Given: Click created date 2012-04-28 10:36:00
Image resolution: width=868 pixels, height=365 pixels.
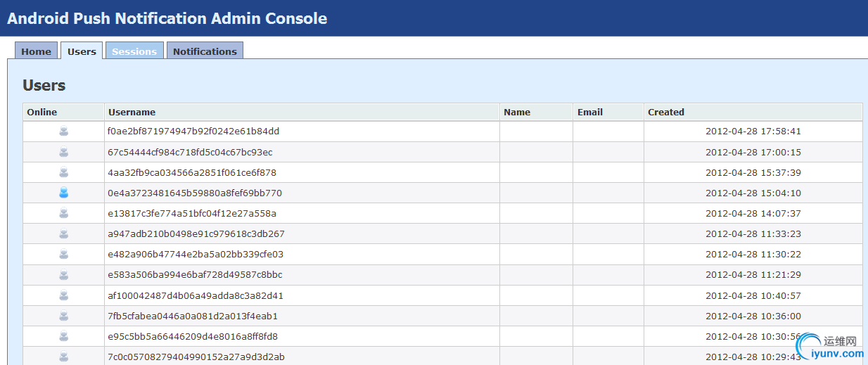Looking at the screenshot, I should point(753,316).
